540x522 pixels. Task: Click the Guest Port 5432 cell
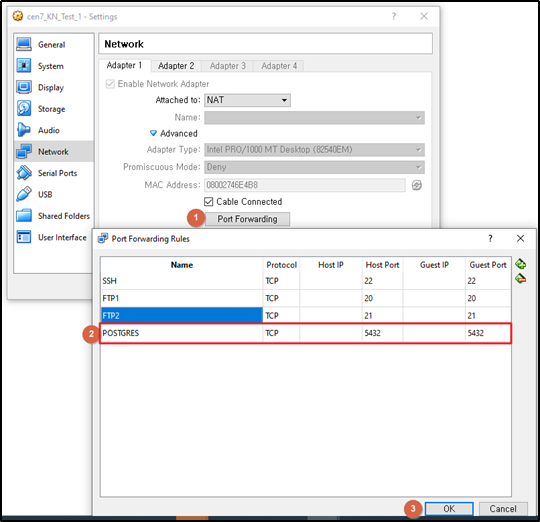coord(488,333)
